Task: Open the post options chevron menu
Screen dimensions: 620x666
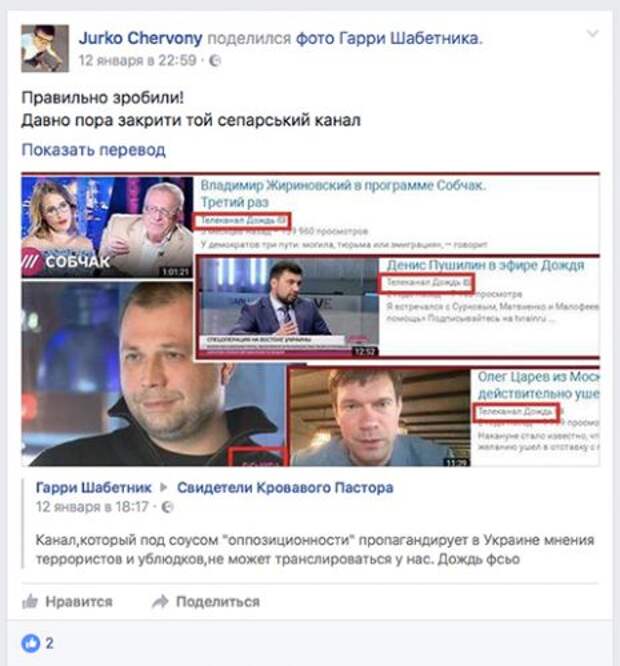Action: [592, 34]
